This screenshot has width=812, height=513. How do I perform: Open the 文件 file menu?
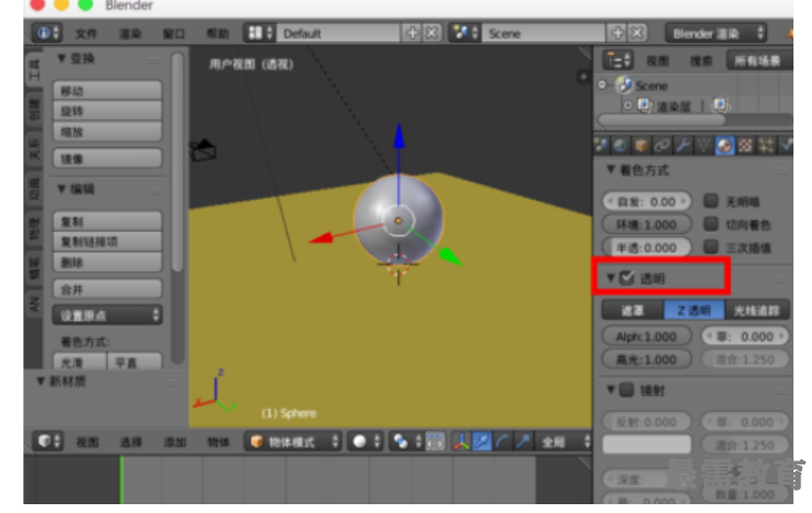click(x=86, y=34)
